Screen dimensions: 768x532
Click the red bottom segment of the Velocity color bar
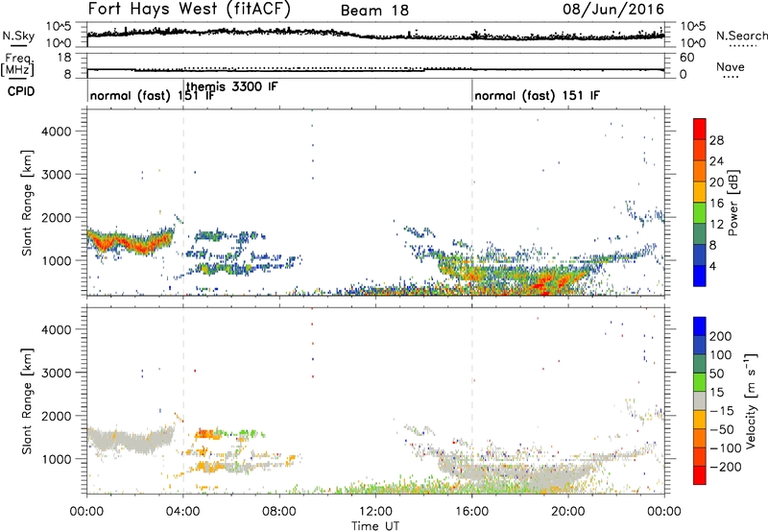700,475
